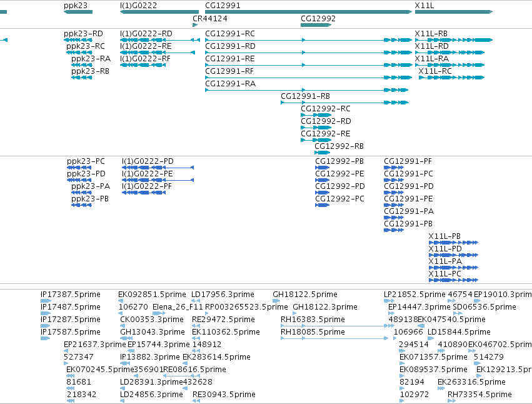Select transcript ppk23-RC
Screen dimensions: 532x404
pyautogui.click(x=79, y=53)
